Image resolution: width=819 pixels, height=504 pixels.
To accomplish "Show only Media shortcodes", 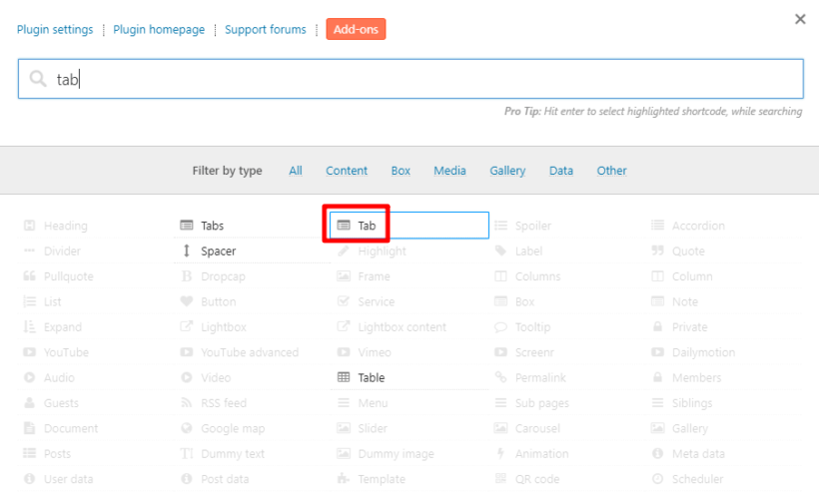I will 449,171.
